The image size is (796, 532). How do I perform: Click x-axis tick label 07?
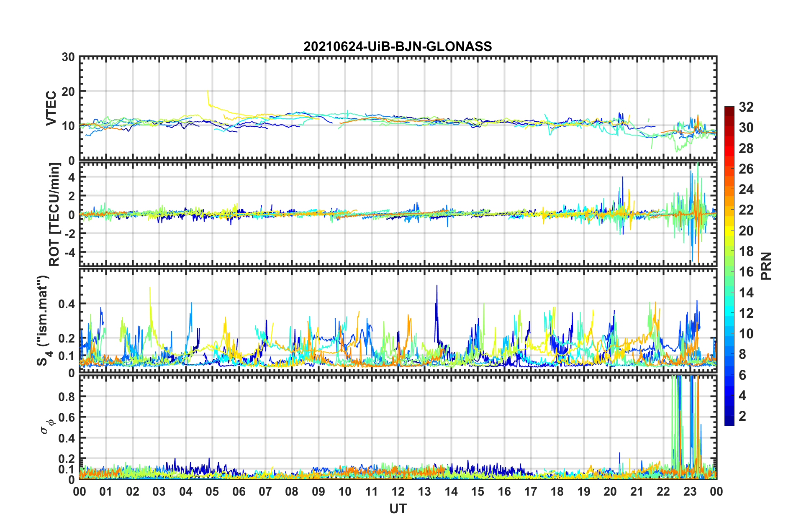265,491
